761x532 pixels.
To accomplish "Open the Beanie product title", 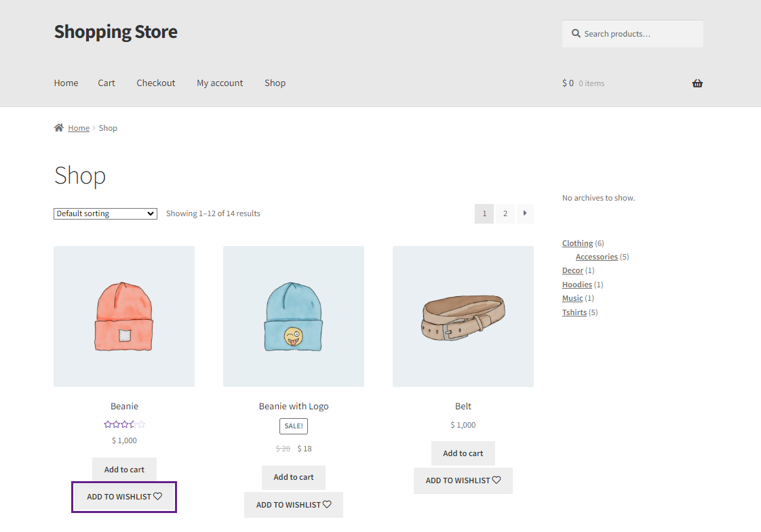I will point(124,406).
